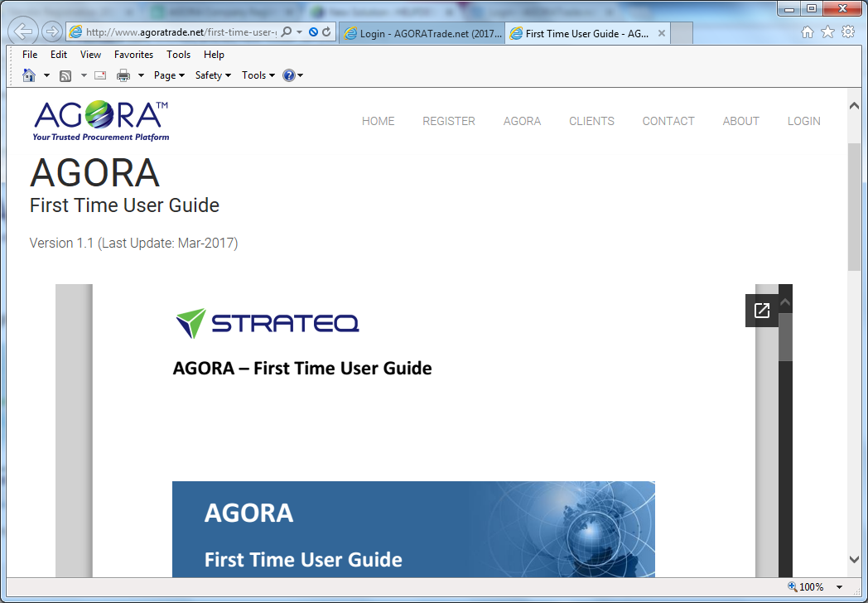
Task: Open the Help menu
Action: pos(214,55)
